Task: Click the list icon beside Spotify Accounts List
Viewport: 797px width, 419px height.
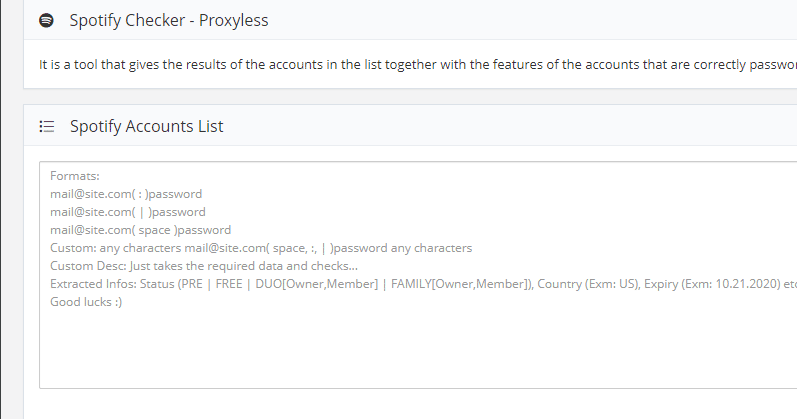Action: pos(46,127)
